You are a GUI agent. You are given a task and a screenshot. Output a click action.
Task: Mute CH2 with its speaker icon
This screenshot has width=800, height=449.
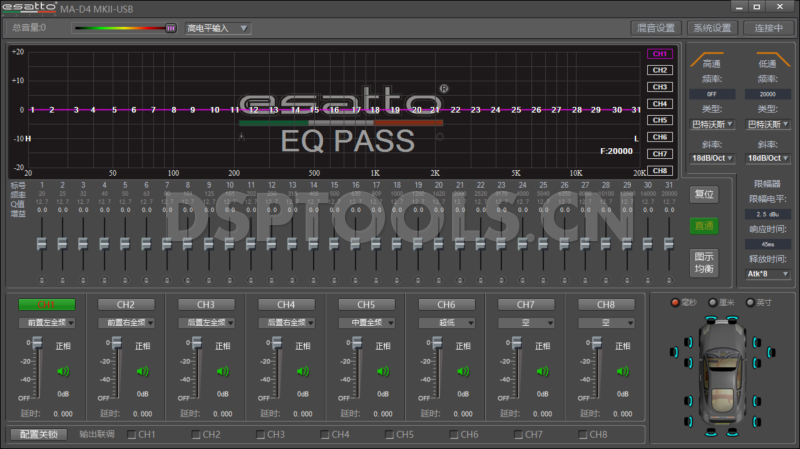tap(142, 371)
